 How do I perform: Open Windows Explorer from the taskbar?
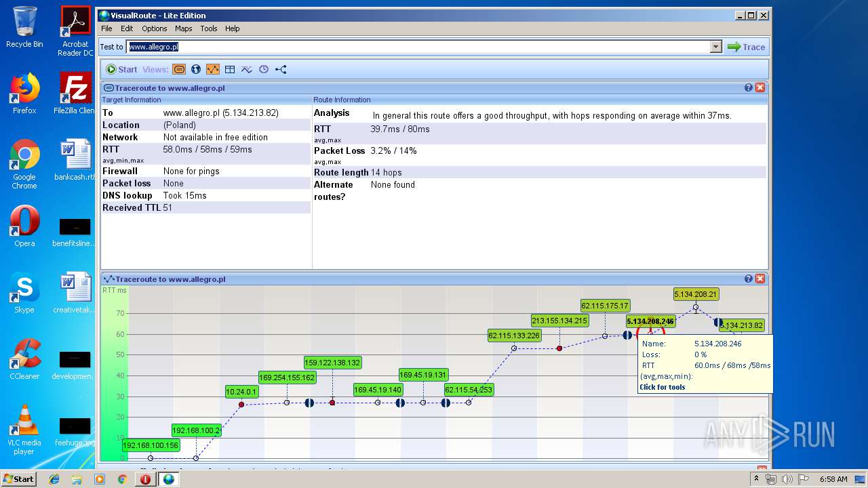click(77, 479)
